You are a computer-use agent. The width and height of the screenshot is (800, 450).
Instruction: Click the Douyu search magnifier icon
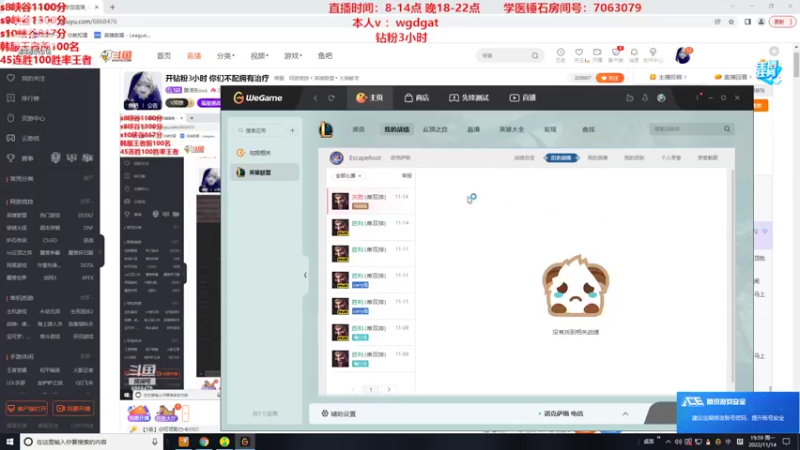[535, 56]
